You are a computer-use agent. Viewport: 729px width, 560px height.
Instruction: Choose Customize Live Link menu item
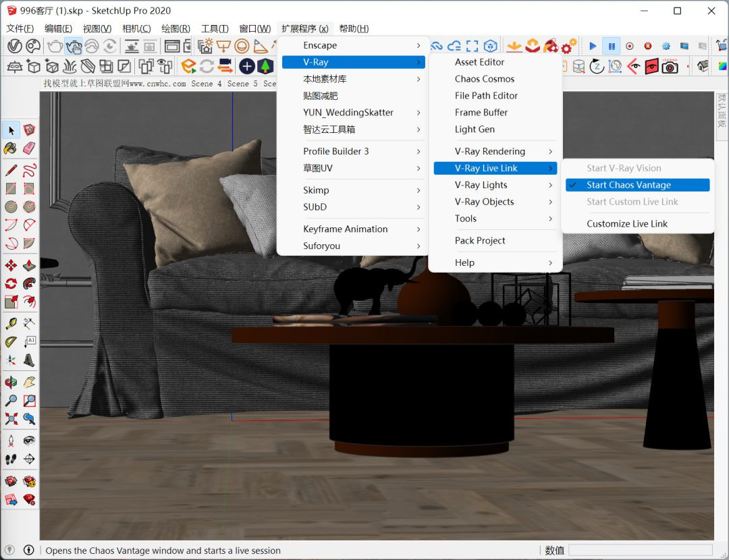coord(637,224)
